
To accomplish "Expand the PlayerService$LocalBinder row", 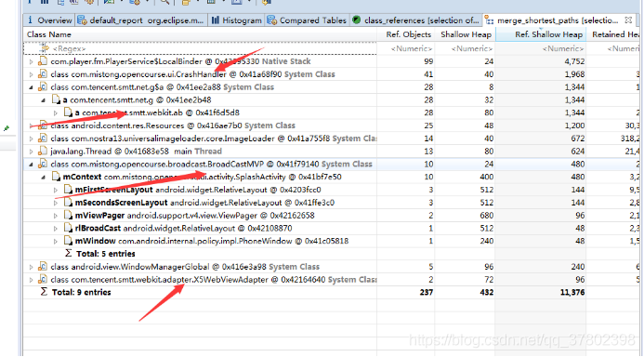I will click(32, 61).
